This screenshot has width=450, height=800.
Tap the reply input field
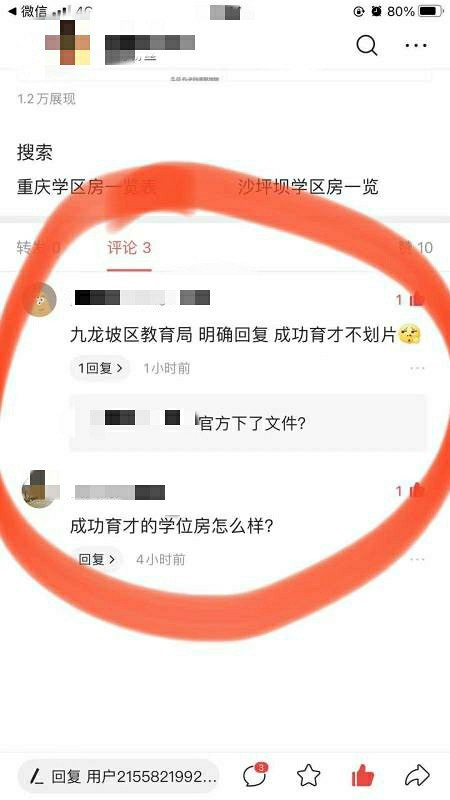(118, 776)
